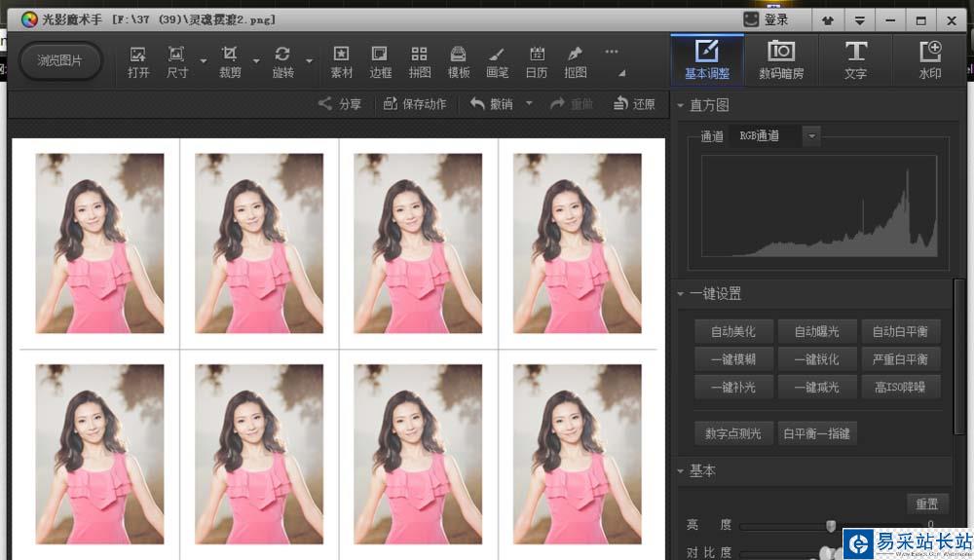Click the 撤销 undo button
Screen dimensions: 974x560
(491, 103)
